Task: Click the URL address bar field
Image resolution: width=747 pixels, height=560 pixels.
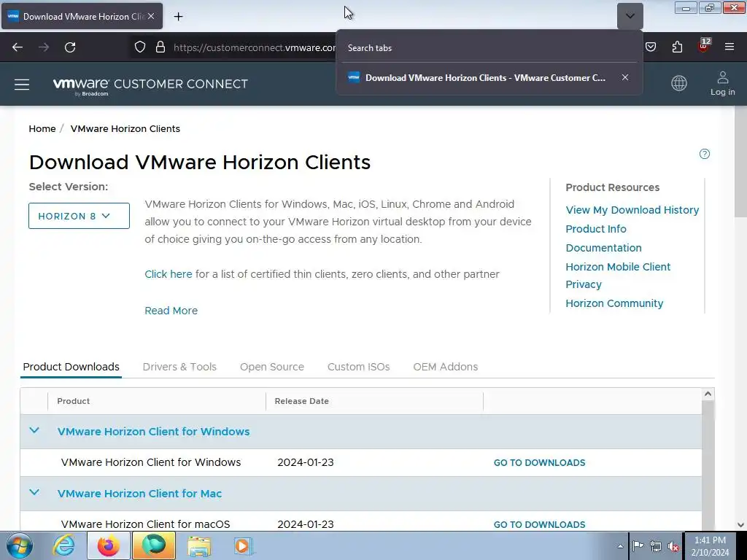Action: 255,47
